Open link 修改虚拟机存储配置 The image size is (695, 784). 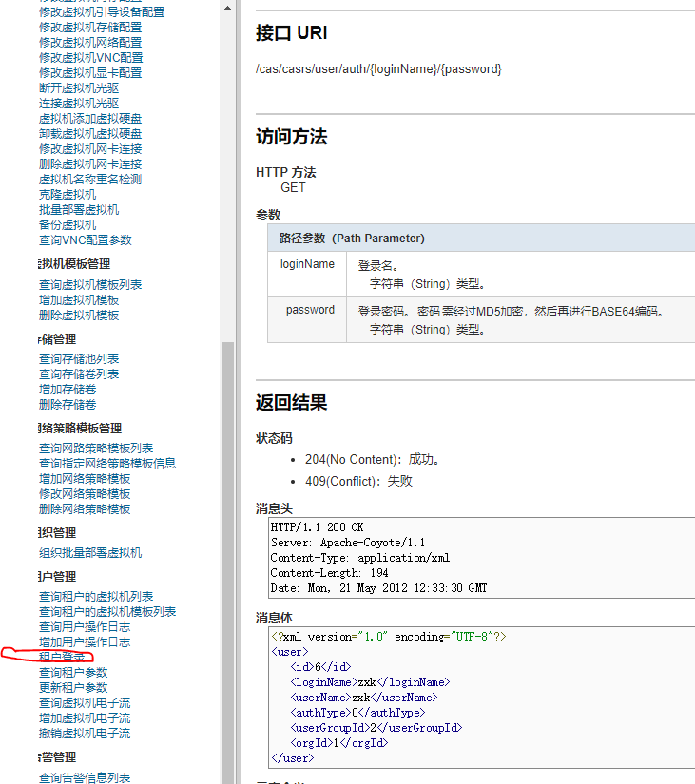90,27
